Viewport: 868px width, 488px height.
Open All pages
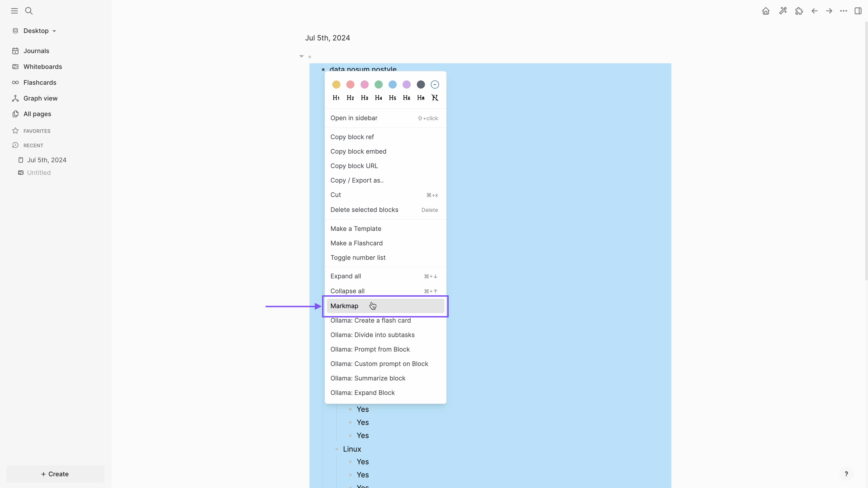(x=37, y=114)
